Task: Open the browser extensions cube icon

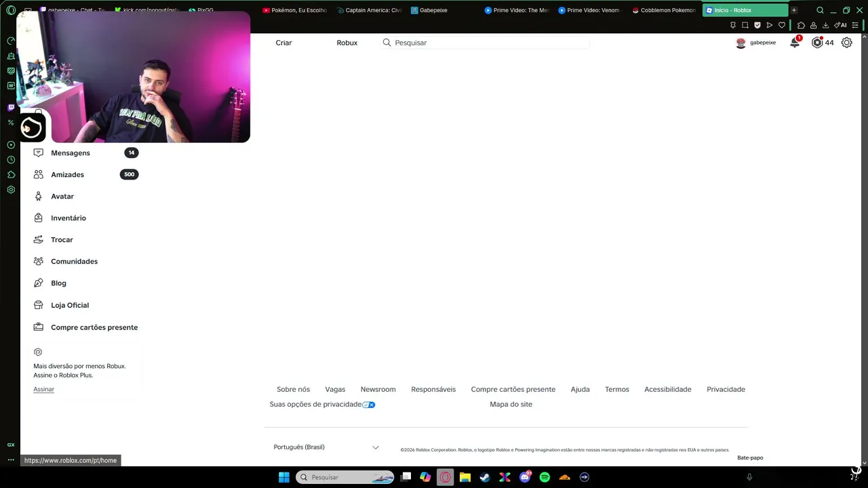Action: tap(801, 25)
